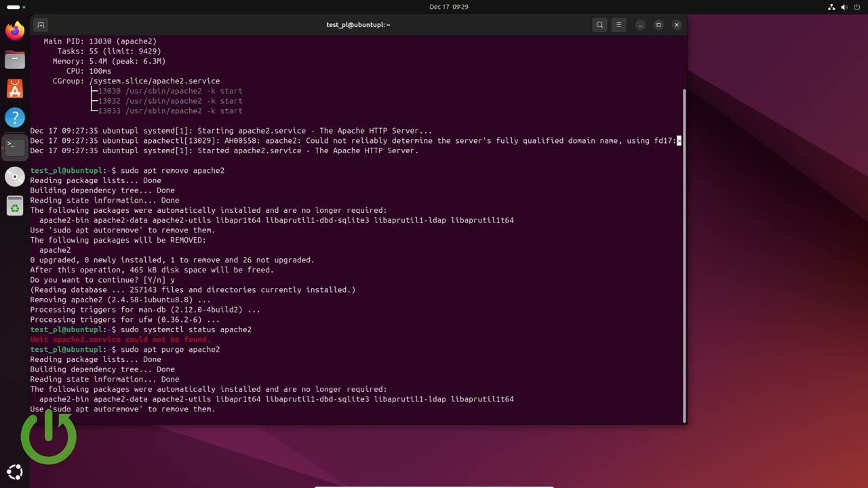
Task: Click the 'sudo systemctl status apache2' command
Action: tap(186, 329)
